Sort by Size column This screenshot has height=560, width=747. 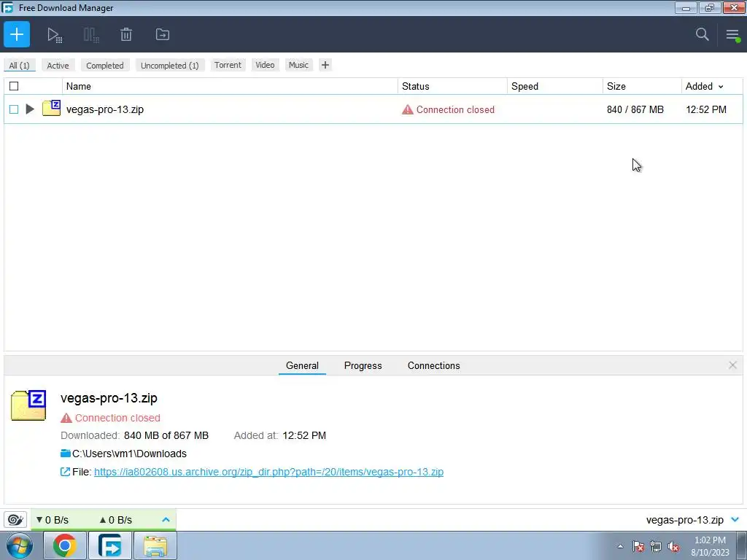coord(642,86)
